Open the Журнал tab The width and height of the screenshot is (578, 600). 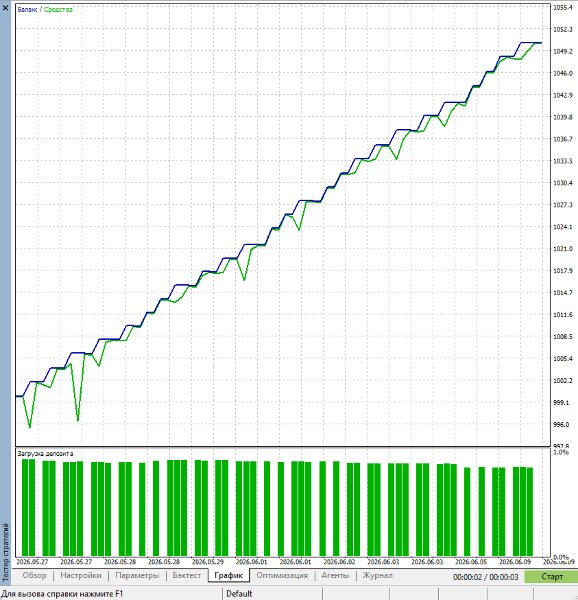(377, 575)
